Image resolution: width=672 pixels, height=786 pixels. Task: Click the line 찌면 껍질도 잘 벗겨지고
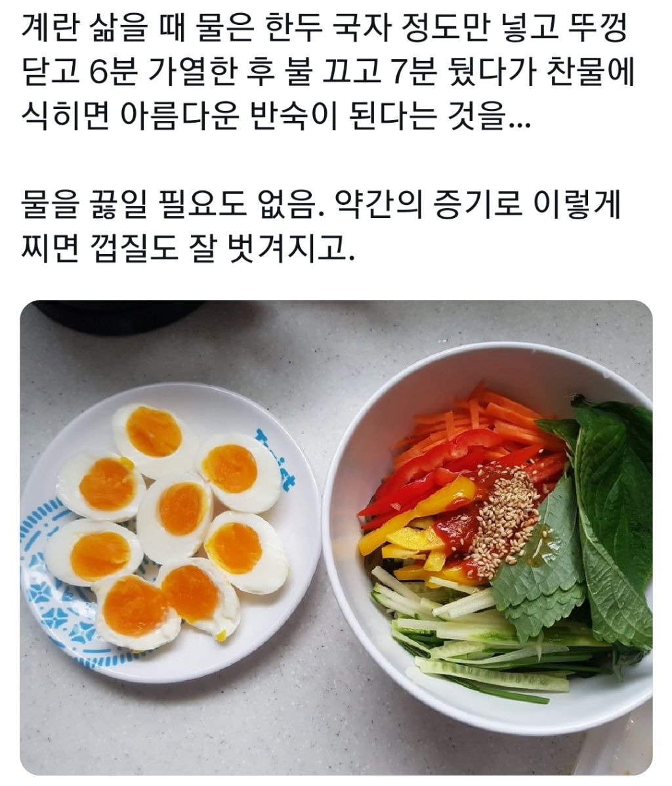pos(188,248)
